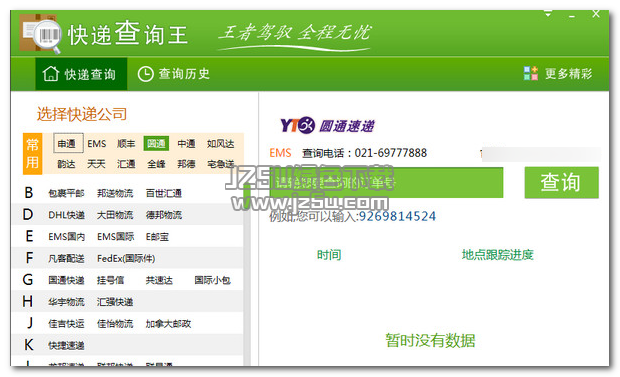
Task: Choose 包裹平邮 in row B
Action: [66, 193]
